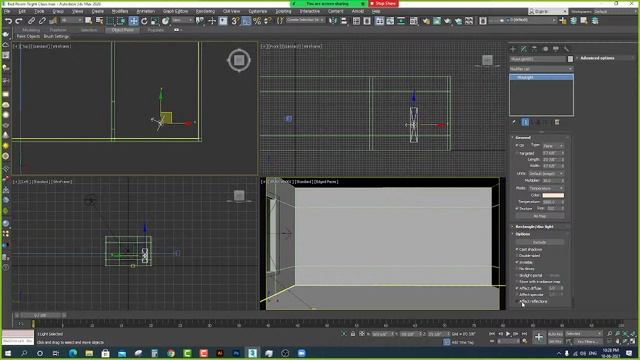640x360 pixels.
Task: Toggle the No decay checkbox
Action: [517, 269]
